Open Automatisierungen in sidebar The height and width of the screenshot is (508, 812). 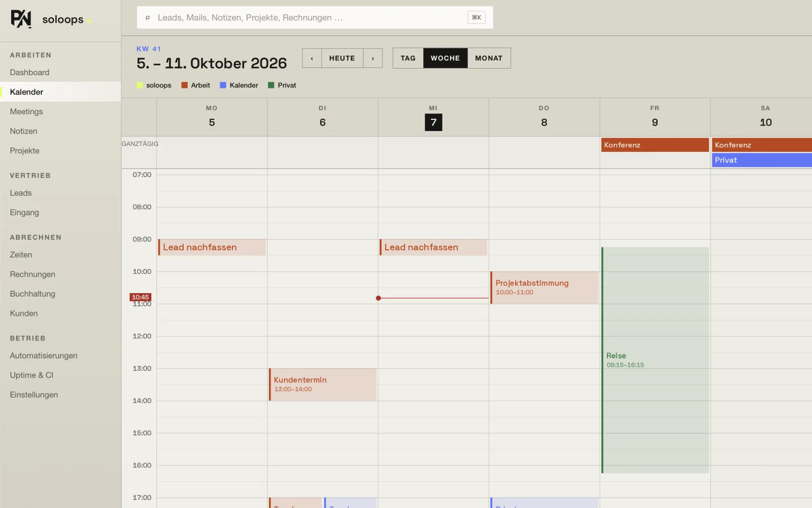(60, 356)
